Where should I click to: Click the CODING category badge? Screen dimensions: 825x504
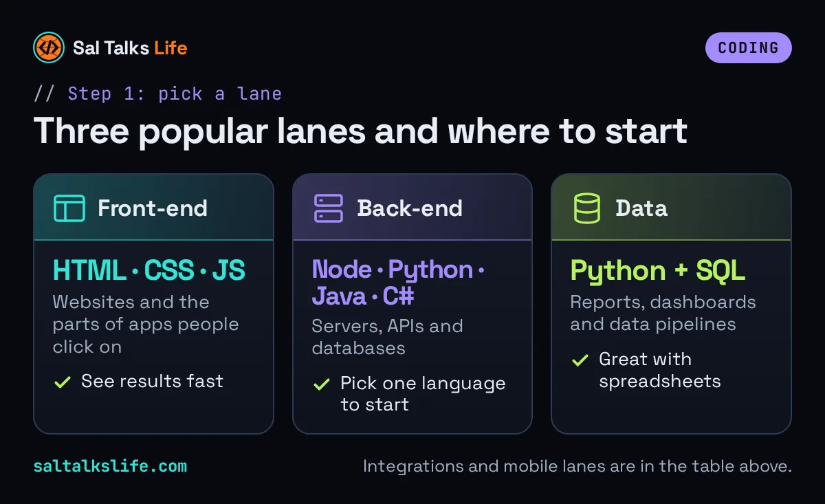coord(748,48)
